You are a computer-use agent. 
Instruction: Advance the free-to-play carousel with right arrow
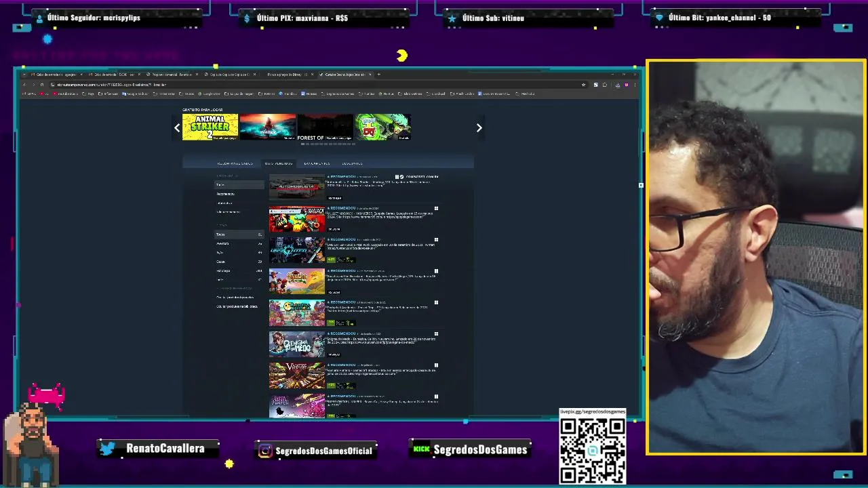click(479, 127)
